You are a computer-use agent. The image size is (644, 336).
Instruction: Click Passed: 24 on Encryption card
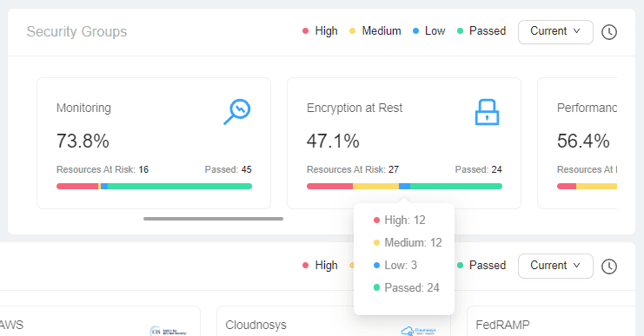[479, 169]
